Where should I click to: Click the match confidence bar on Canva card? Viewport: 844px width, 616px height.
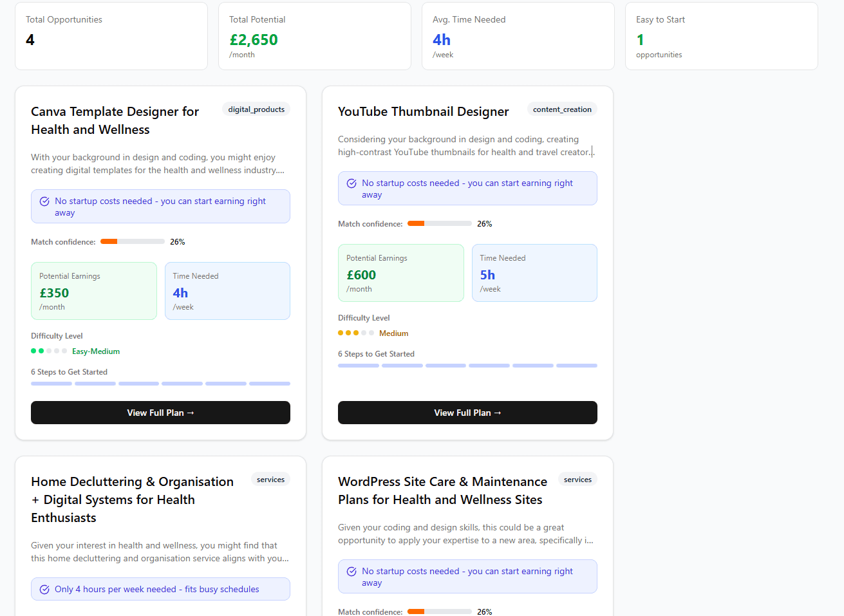click(x=132, y=241)
